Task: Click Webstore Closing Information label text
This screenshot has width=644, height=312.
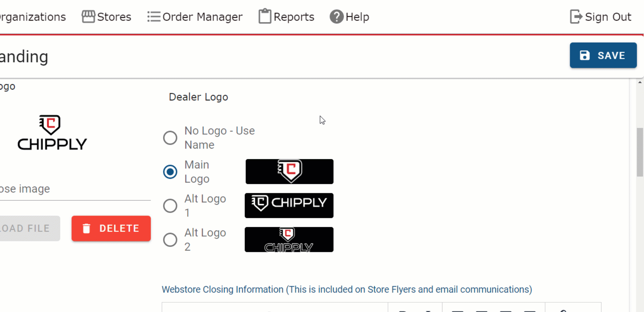Action: (x=347, y=290)
